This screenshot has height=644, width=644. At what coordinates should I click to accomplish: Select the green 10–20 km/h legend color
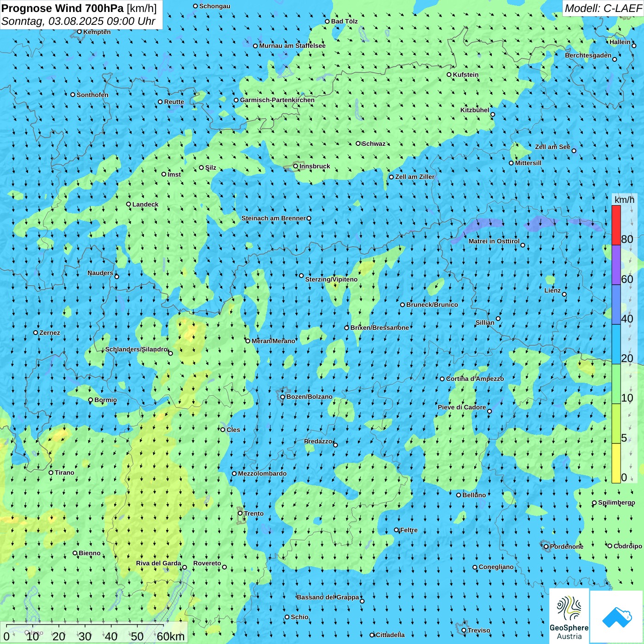tap(616, 384)
